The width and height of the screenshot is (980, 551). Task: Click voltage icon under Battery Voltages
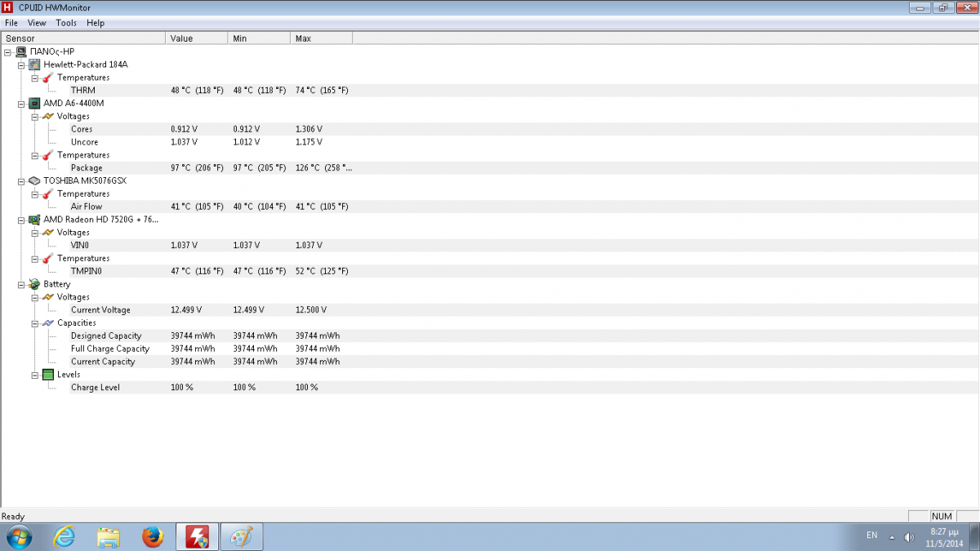[x=48, y=297]
